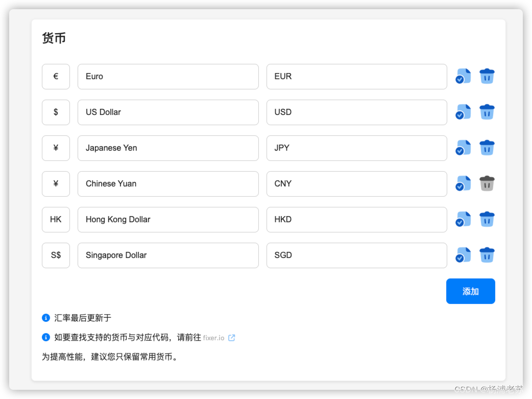Edit the Chinese Yuan name field
Viewport: 532px width, 399px height.
168,184
